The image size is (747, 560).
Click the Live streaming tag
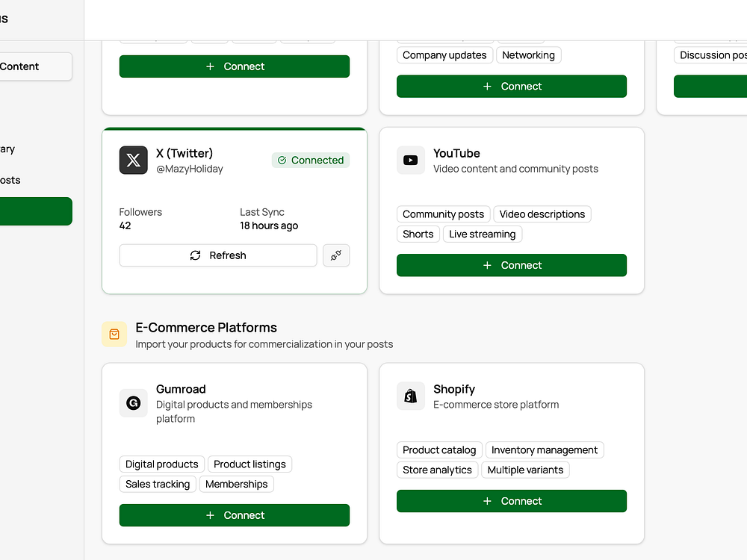point(483,234)
